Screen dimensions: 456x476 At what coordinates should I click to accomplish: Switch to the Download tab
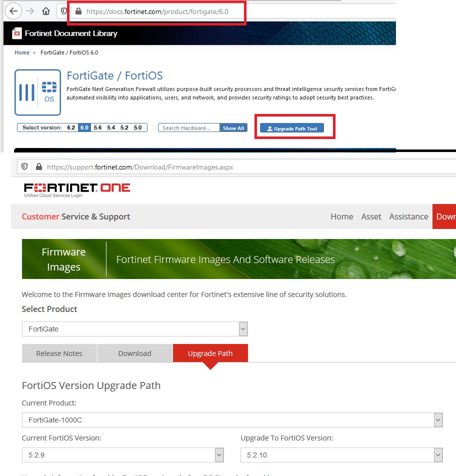pyautogui.click(x=135, y=353)
